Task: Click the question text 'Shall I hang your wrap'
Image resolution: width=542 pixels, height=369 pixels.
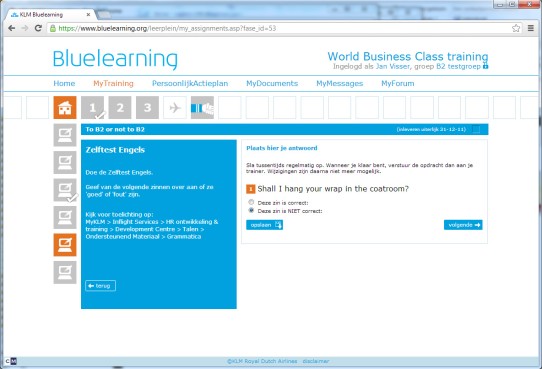Action: click(x=333, y=189)
